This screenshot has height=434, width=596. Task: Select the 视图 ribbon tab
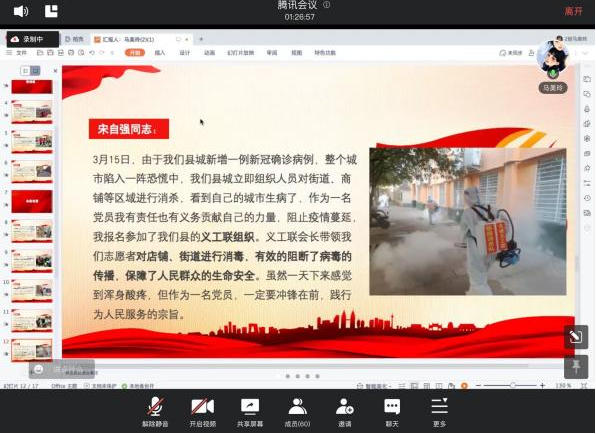point(296,53)
